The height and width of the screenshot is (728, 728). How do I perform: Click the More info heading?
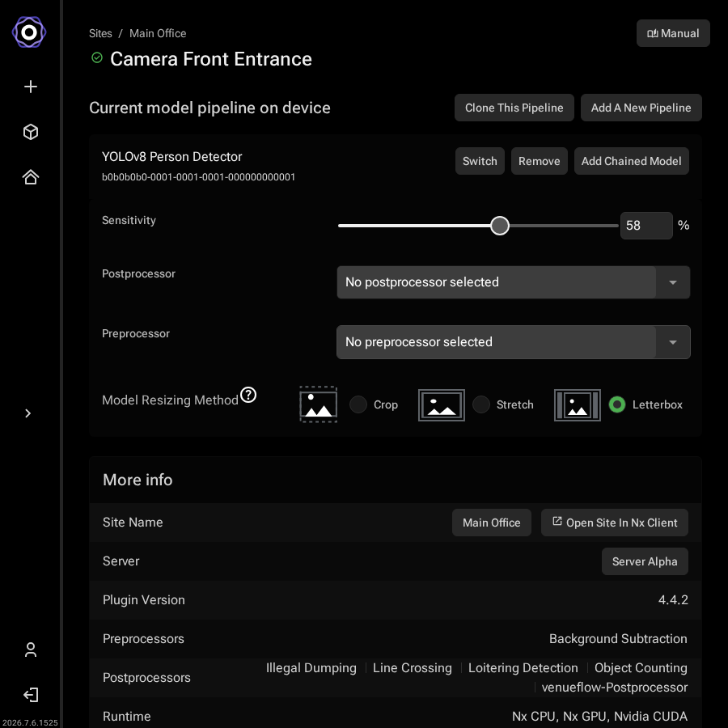[138, 480]
